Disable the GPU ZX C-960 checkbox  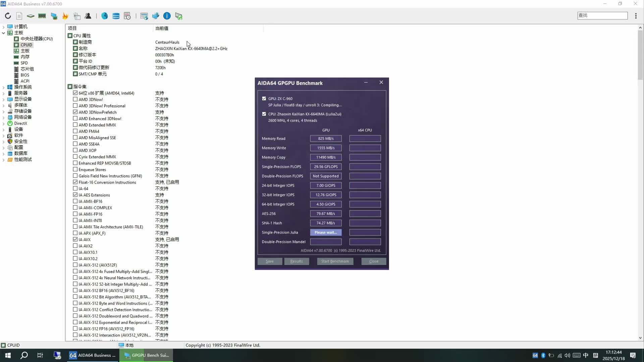tap(264, 98)
